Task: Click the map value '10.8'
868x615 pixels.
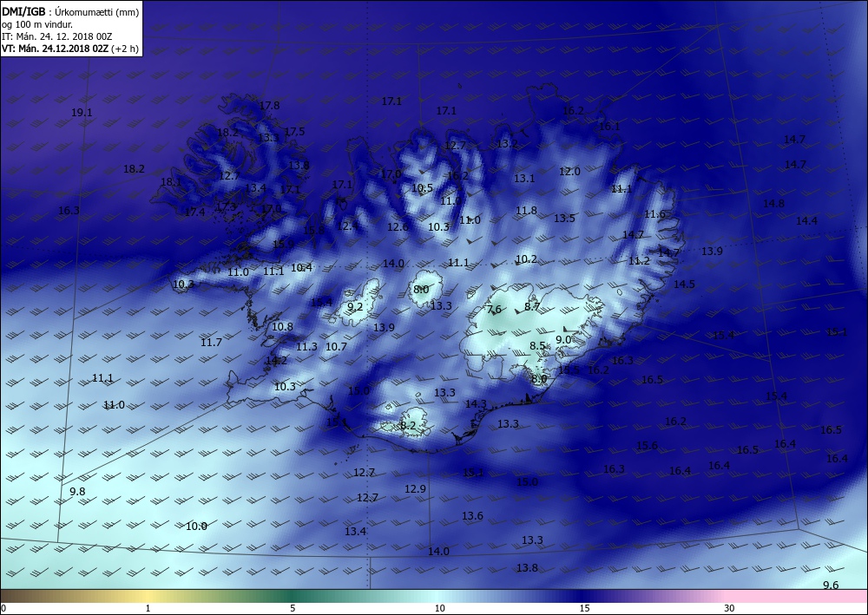Action: [282, 326]
